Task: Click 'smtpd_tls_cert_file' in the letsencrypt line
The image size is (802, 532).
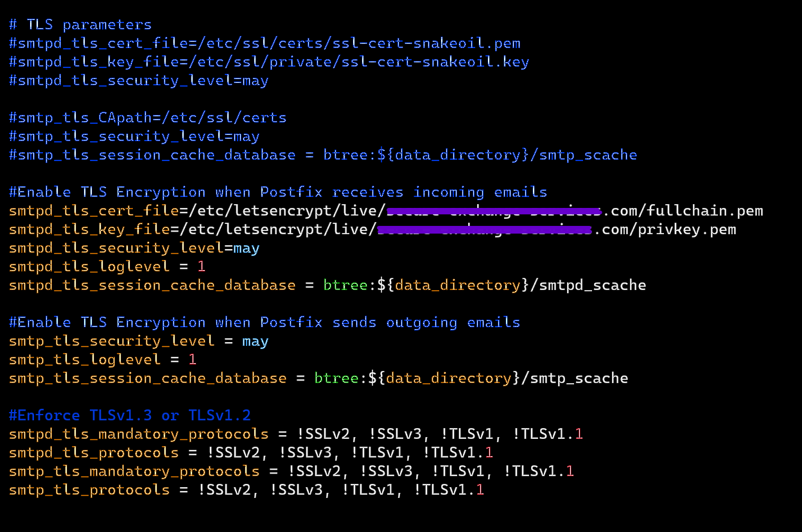Action: [x=94, y=211]
